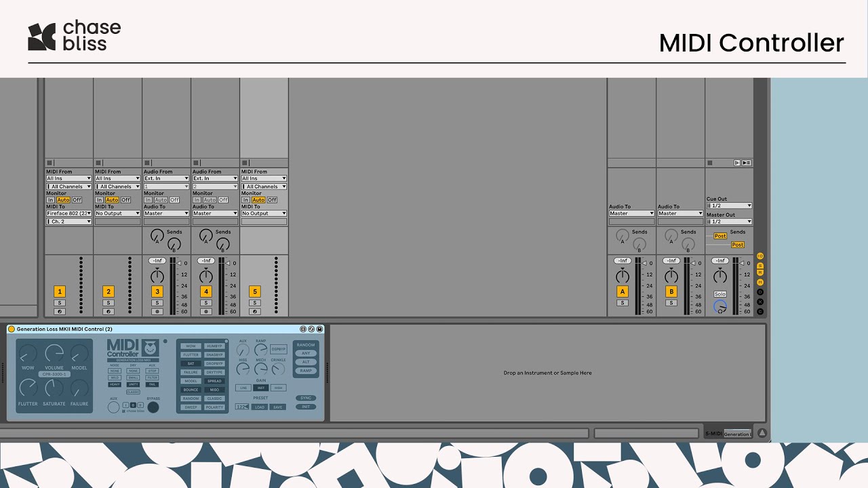Viewport: 868px width, 488px height.
Task: Arm audio track 4 for recording
Action: 206,312
